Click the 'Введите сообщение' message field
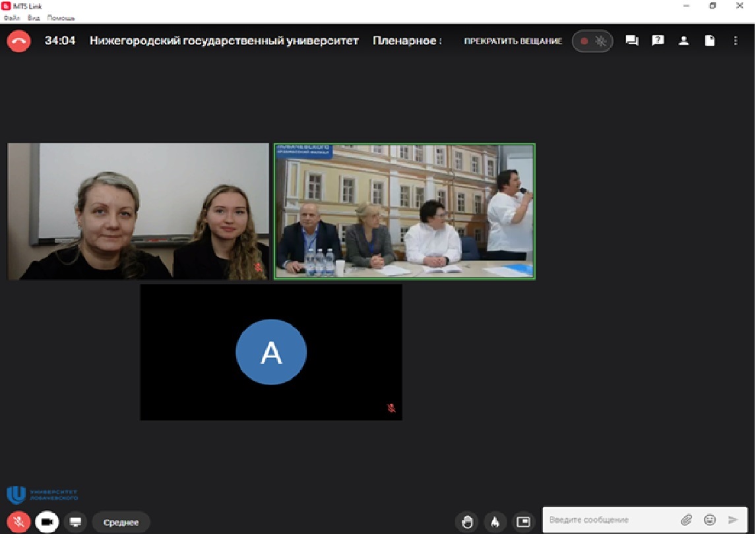Viewport: 756px width, 551px height. (x=607, y=519)
